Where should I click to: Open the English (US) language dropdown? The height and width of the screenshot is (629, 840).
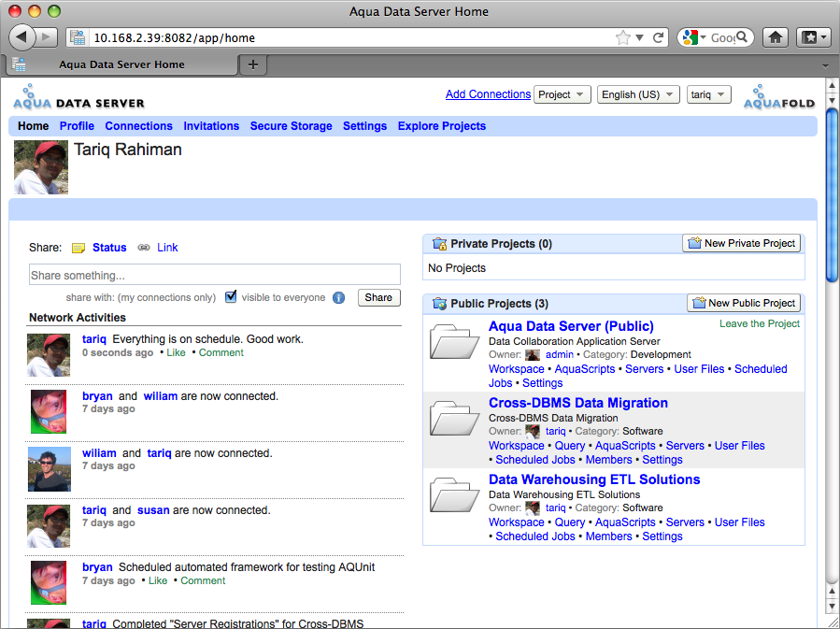pos(638,94)
